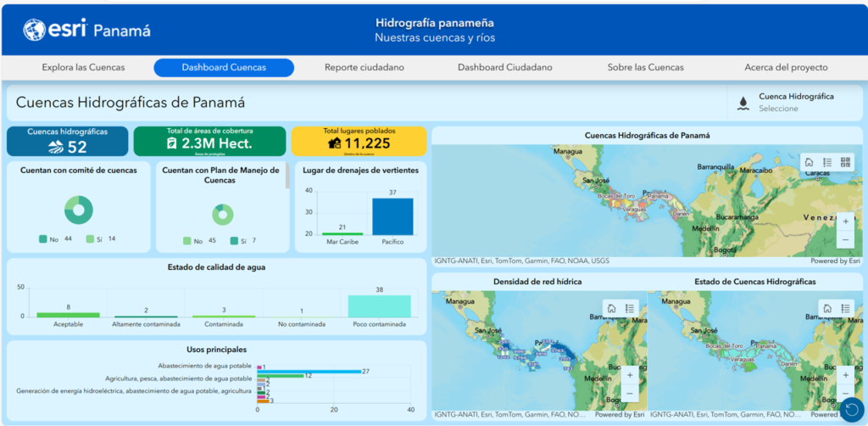The image size is (868, 426).
Task: Open the Reporte ciudadano tab
Action: [x=364, y=67]
